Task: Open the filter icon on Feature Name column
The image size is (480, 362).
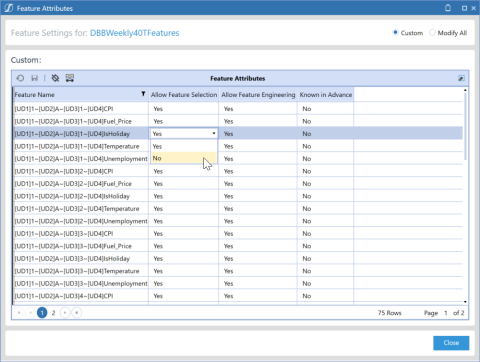Action: [x=143, y=94]
